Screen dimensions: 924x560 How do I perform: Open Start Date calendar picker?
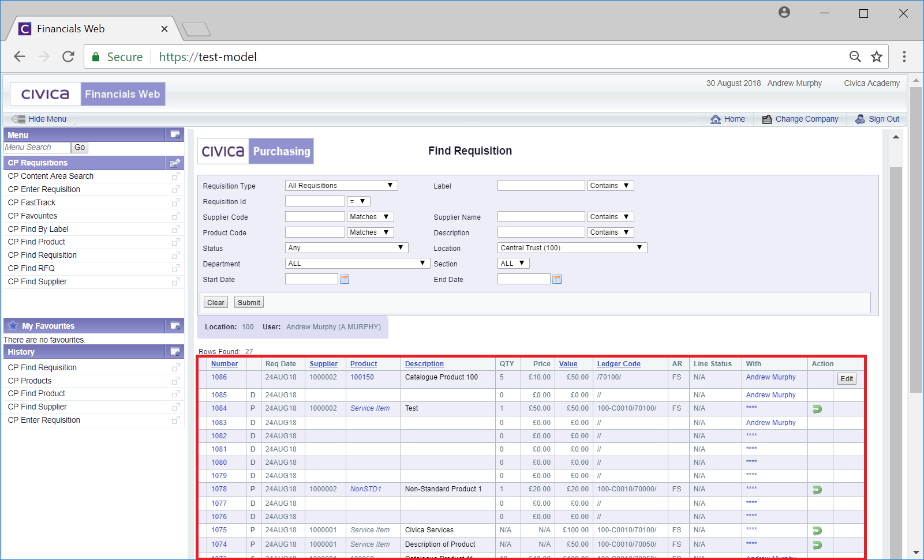click(345, 279)
